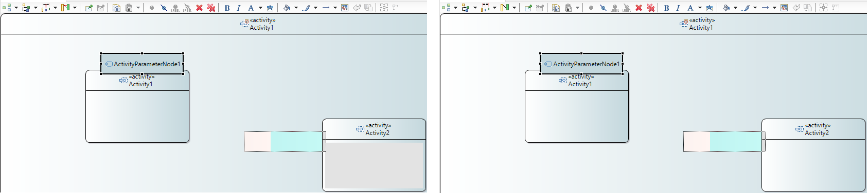Click the pin element icon in left toolbar
868x193 pixels.
pos(88,8)
